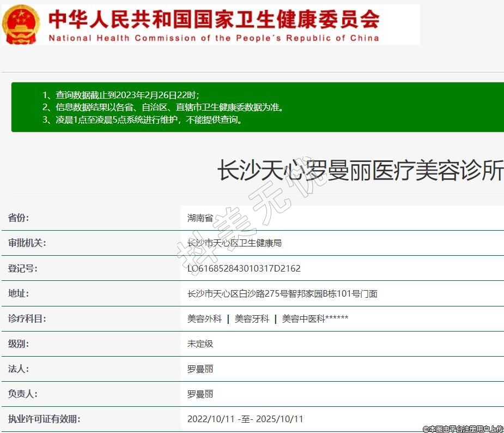The height and width of the screenshot is (433, 504).
Task: Select the third notice about system maintenance hours
Action: coord(142,120)
